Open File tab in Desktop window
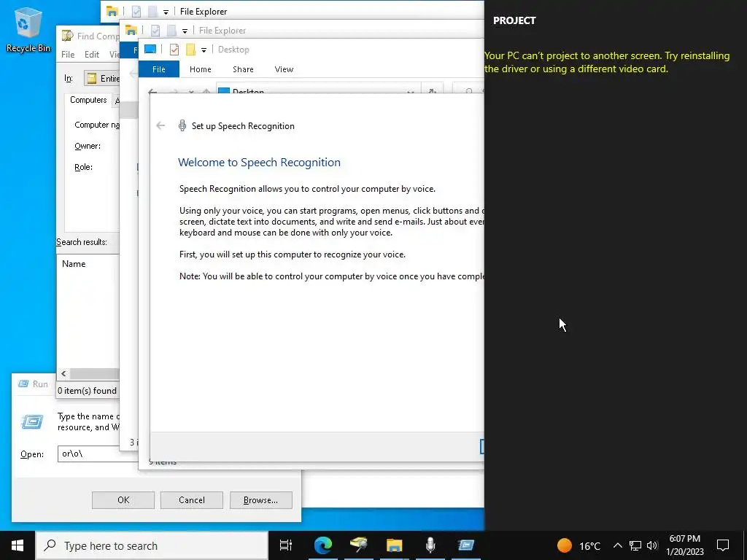 point(158,69)
